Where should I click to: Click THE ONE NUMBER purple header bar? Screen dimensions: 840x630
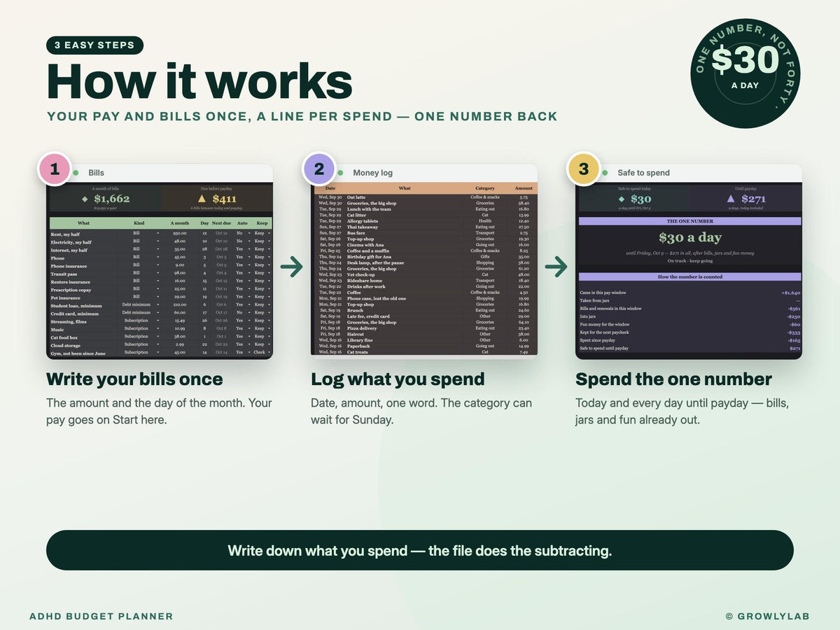690,221
